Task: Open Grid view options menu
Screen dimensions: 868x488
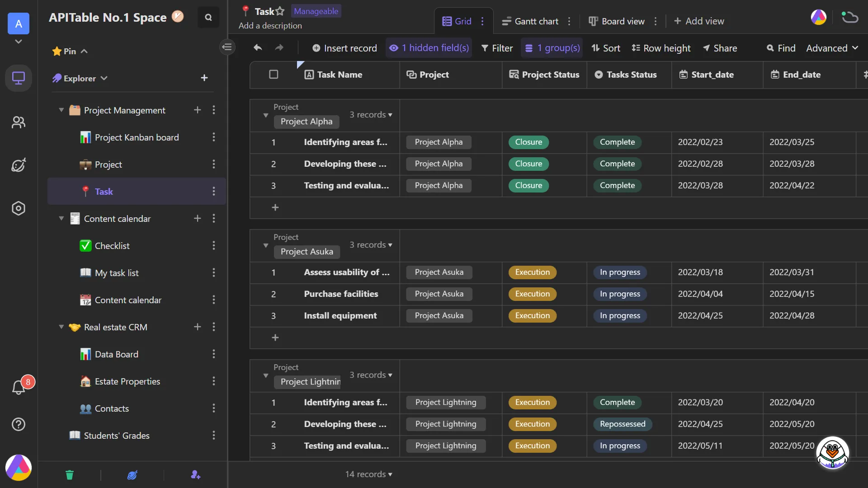Action: (481, 21)
